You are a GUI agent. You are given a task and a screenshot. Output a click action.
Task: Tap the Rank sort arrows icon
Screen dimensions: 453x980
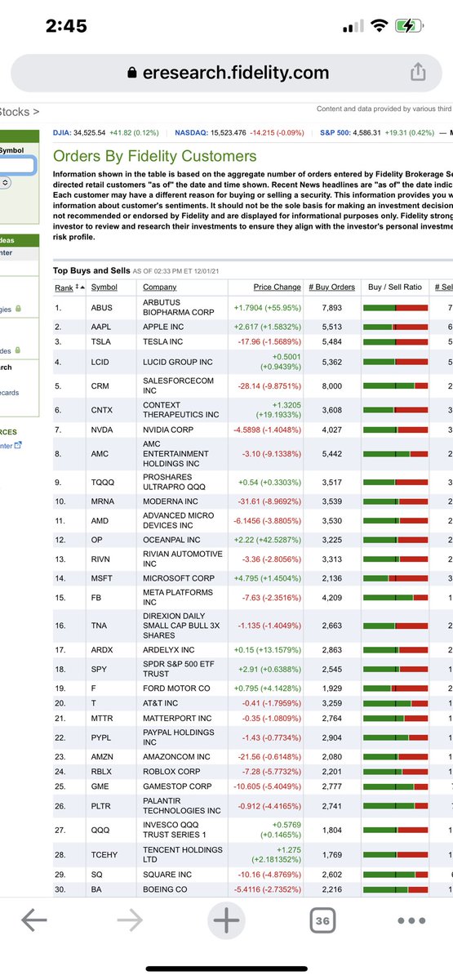tap(79, 287)
